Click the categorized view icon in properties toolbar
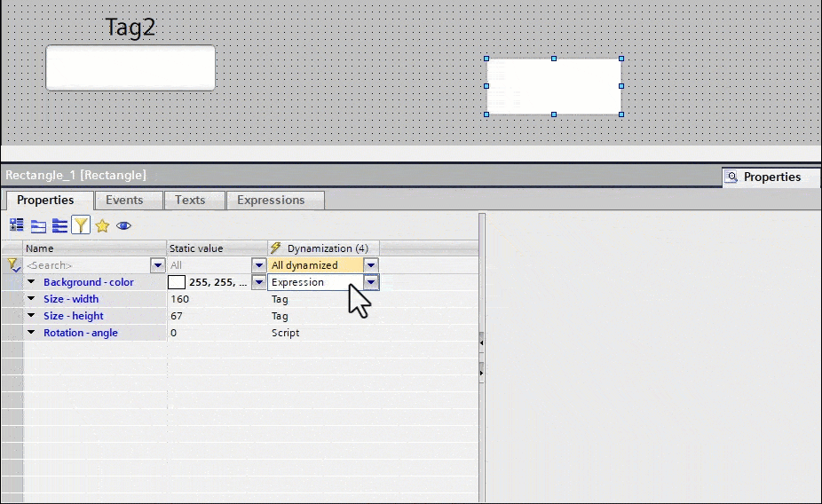 (16, 225)
